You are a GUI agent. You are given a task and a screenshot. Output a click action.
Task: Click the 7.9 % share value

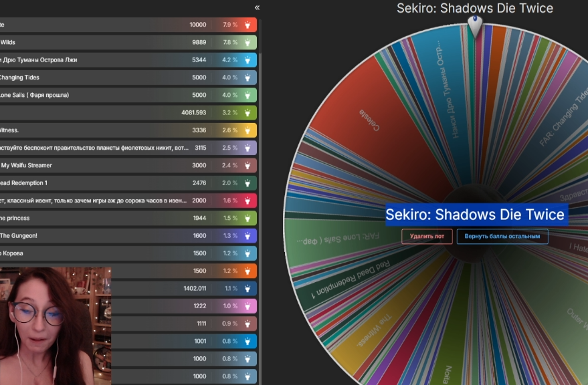pos(230,25)
